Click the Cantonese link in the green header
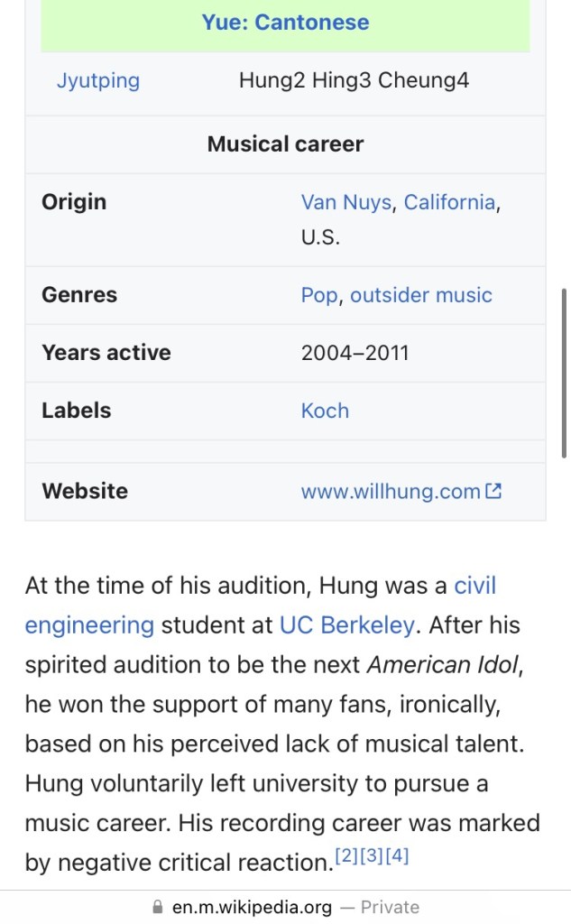571x924 pixels. coord(312,23)
